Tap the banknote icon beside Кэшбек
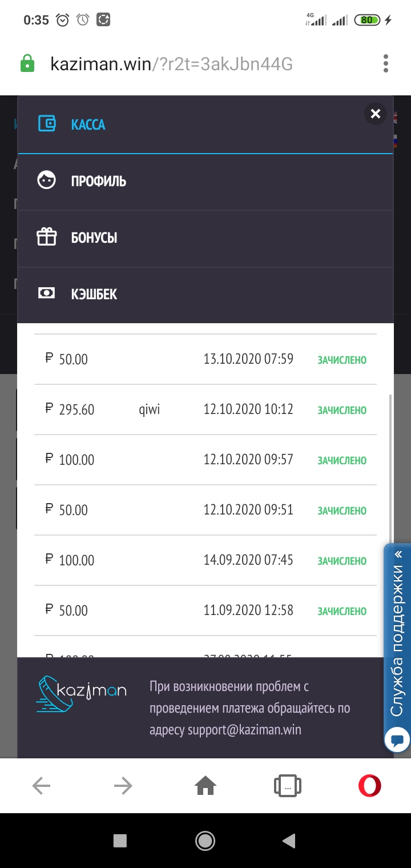Screen dimensions: 411x868 pyautogui.click(x=47, y=294)
